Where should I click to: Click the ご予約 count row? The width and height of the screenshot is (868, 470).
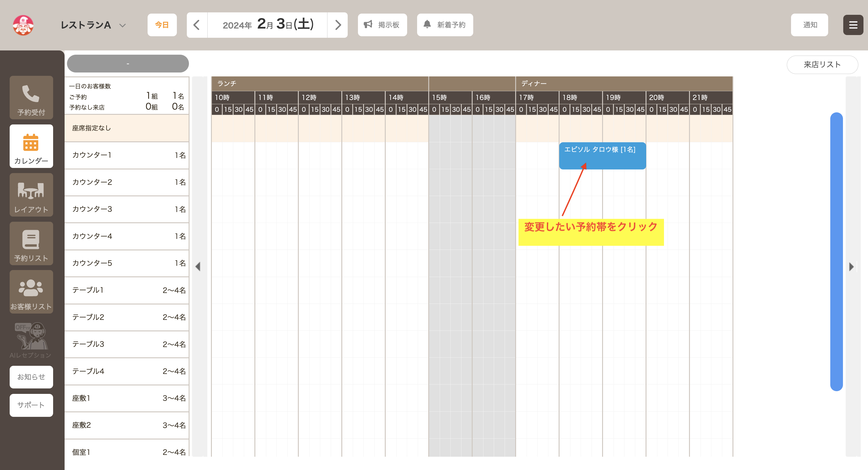pyautogui.click(x=127, y=97)
